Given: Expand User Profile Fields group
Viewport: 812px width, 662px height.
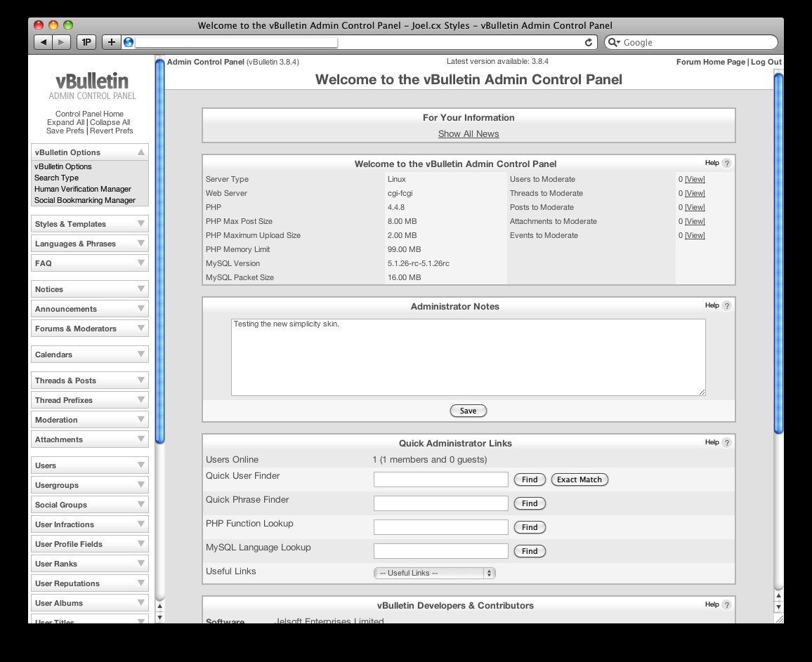Looking at the screenshot, I should point(141,543).
